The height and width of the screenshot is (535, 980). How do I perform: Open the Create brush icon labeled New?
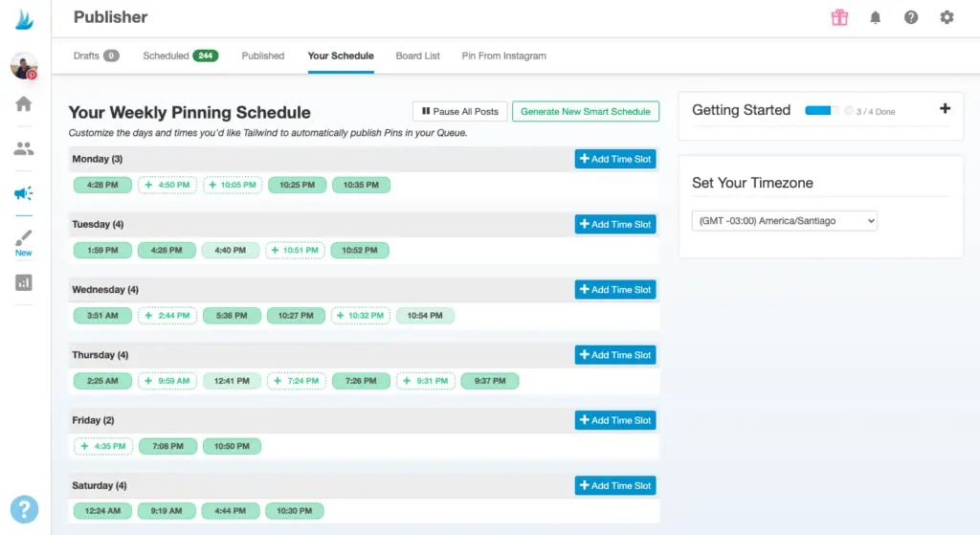24,242
